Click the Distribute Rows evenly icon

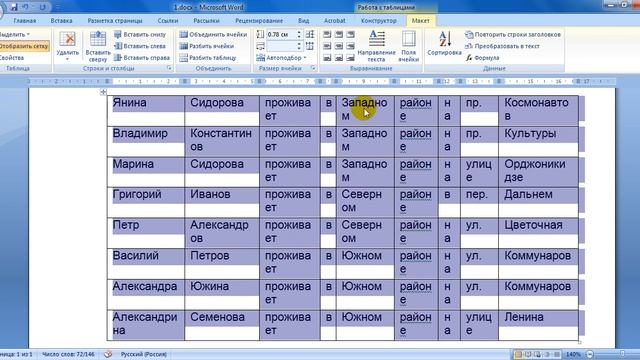[x=310, y=35]
